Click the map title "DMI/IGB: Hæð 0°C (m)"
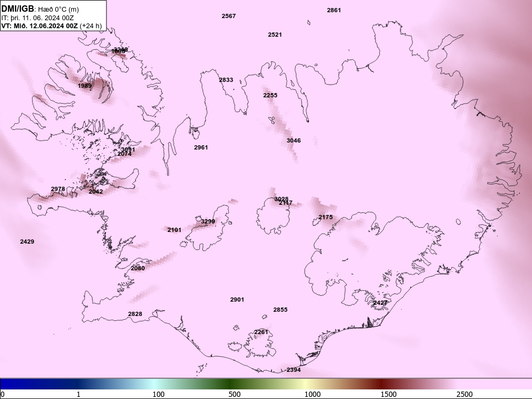The height and width of the screenshot is (399, 532). [x=40, y=9]
